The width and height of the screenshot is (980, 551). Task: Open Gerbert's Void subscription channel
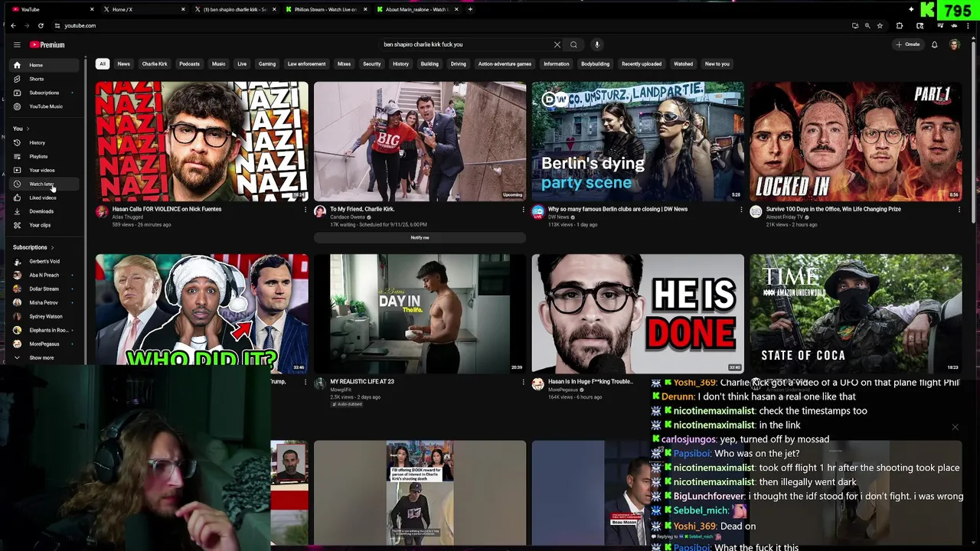(x=44, y=261)
